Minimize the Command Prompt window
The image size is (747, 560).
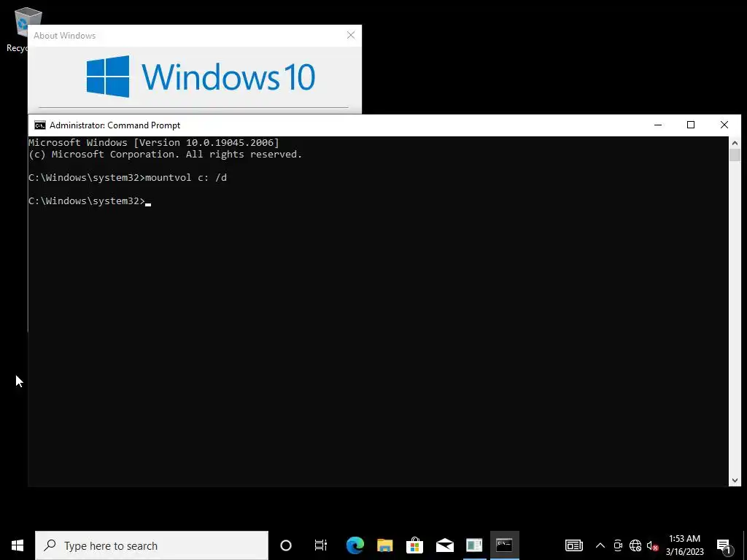658,125
